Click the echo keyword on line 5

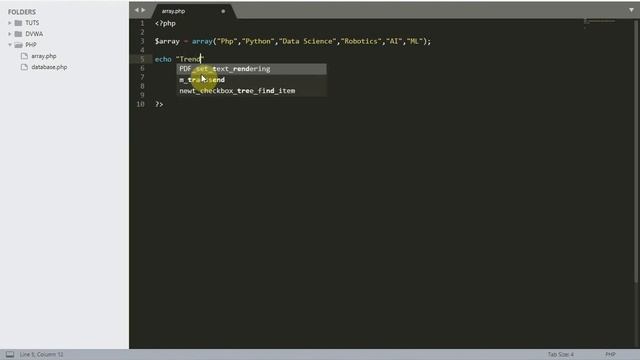coord(163,59)
